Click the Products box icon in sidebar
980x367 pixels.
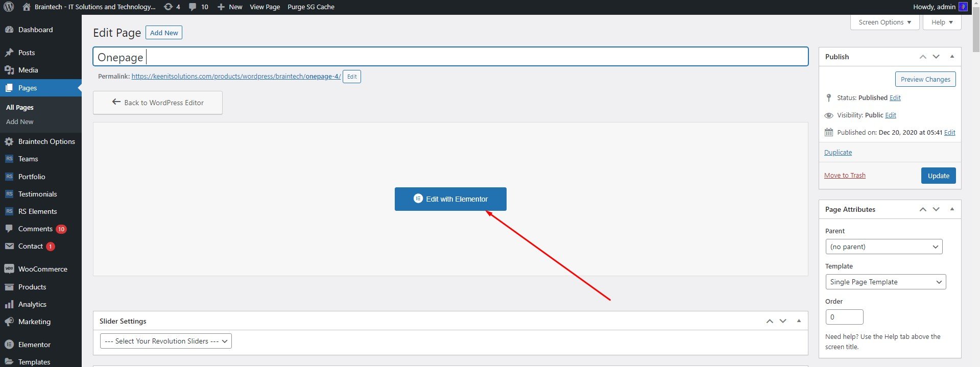9,287
